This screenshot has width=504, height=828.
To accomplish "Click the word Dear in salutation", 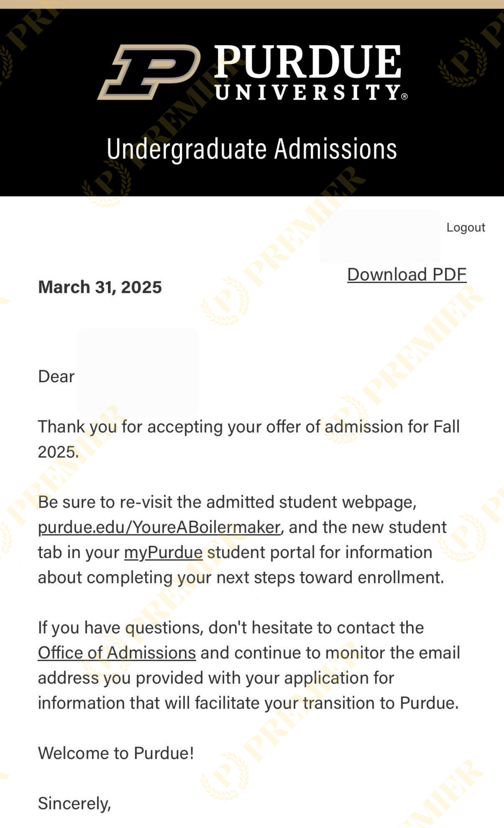I will tap(56, 376).
